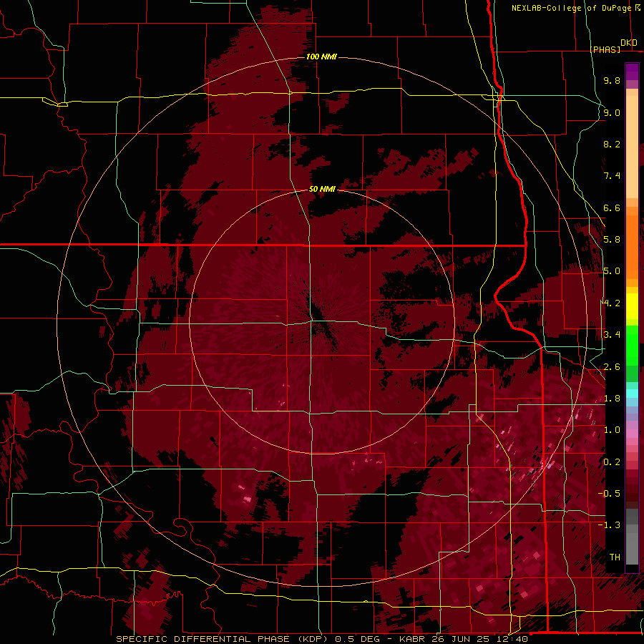Click the 6.6 value on the color scale
Image resolution: width=644 pixels, height=644 pixels.
coord(612,208)
